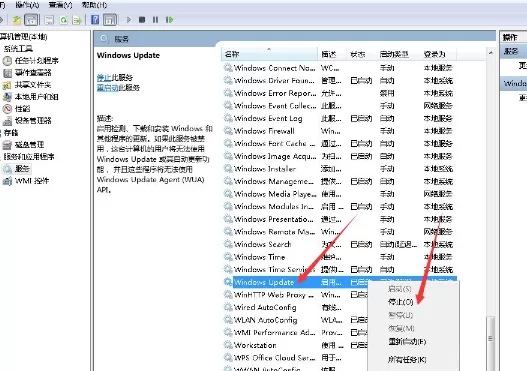
Task: Sort services by the 名称 column header
Action: coord(270,54)
